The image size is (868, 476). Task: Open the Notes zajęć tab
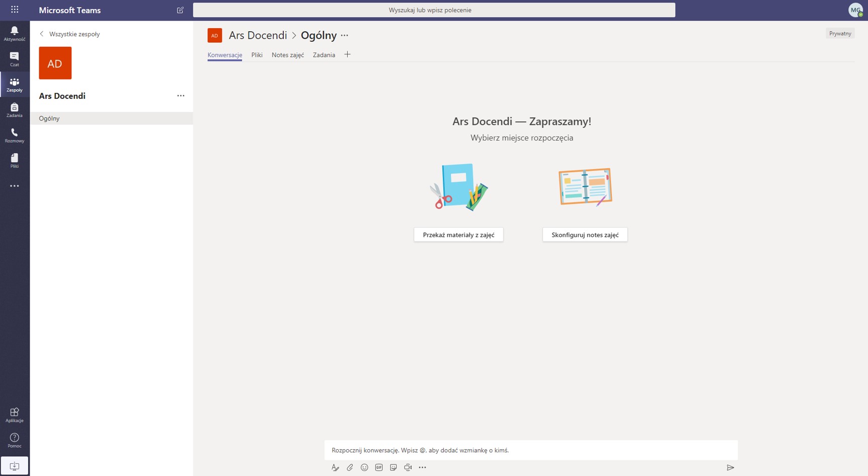click(288, 55)
